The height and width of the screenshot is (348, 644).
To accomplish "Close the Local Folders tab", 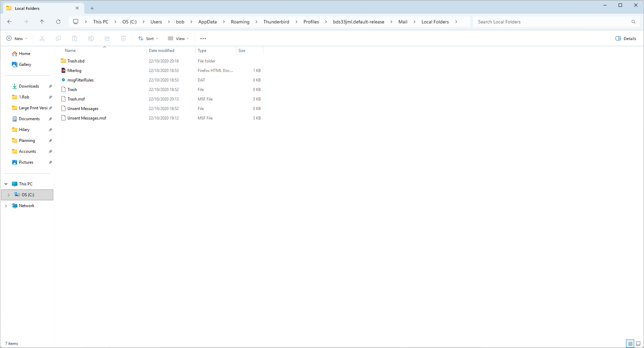I will (x=77, y=8).
